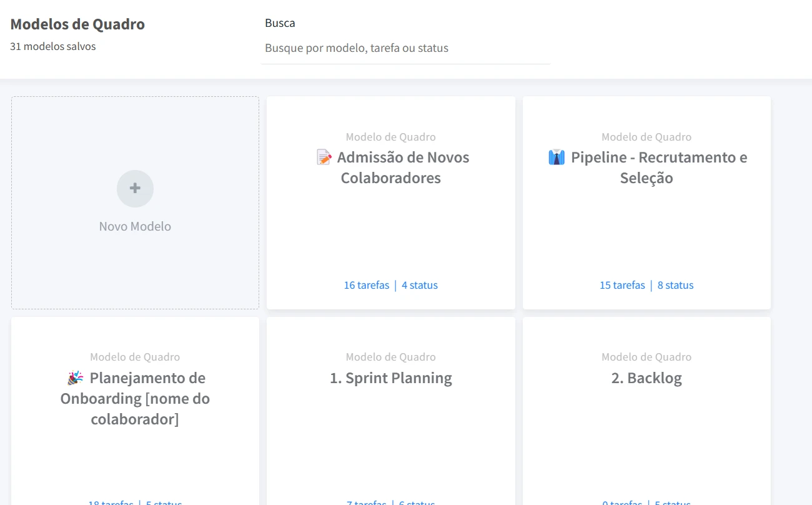This screenshot has height=505, width=812.
Task: Click the Busca search field to type a query
Action: point(406,48)
